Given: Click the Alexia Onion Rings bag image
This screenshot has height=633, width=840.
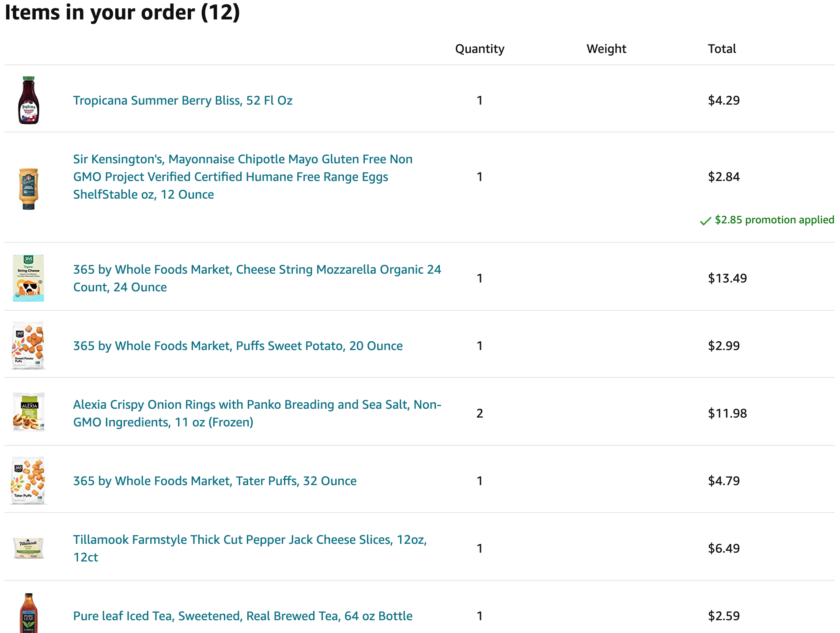Looking at the screenshot, I should [x=29, y=412].
